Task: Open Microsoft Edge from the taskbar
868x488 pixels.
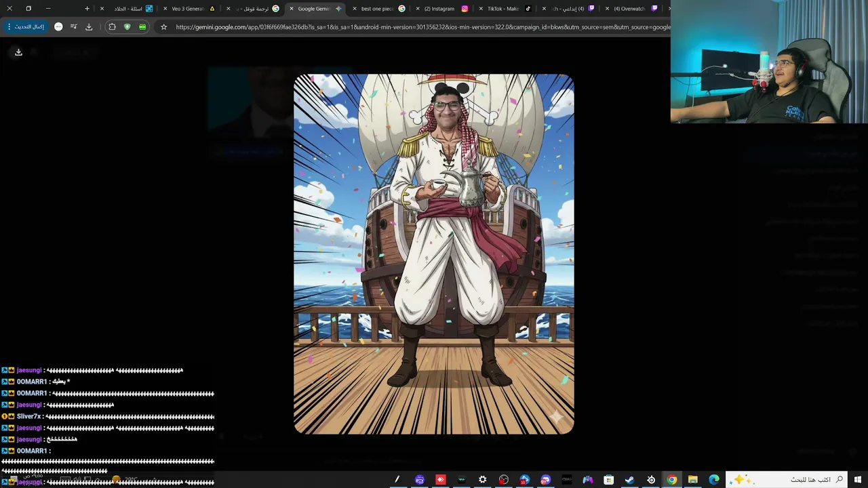Action: [x=713, y=480]
